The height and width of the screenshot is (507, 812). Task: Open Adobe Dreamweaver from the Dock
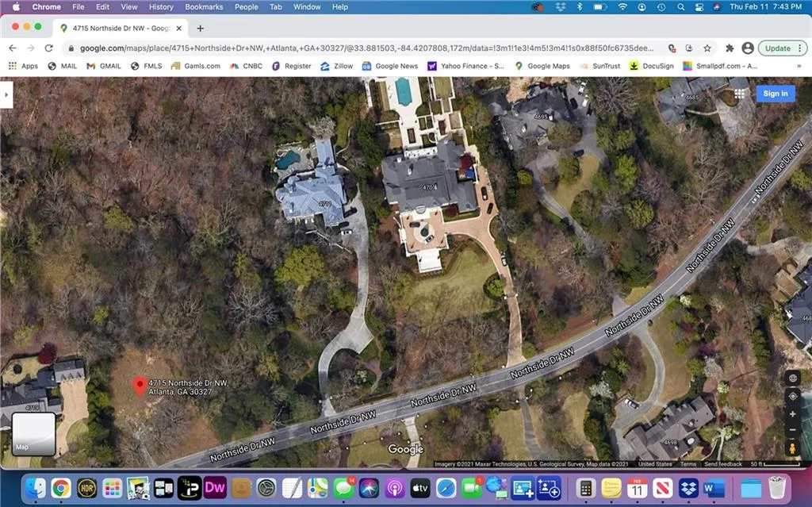[x=215, y=488]
